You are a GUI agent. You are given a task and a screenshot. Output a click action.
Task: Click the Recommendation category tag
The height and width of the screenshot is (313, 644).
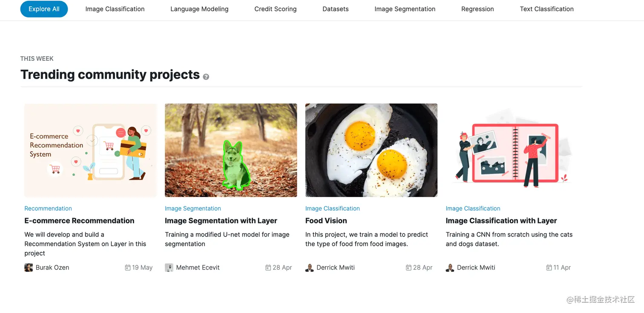click(48, 208)
